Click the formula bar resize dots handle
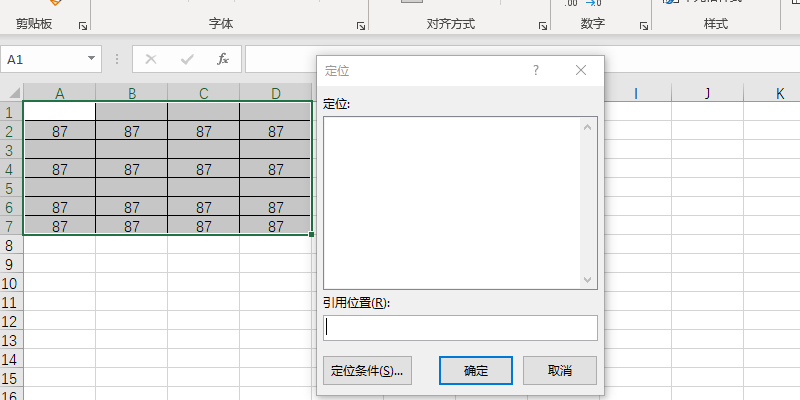 coord(117,59)
